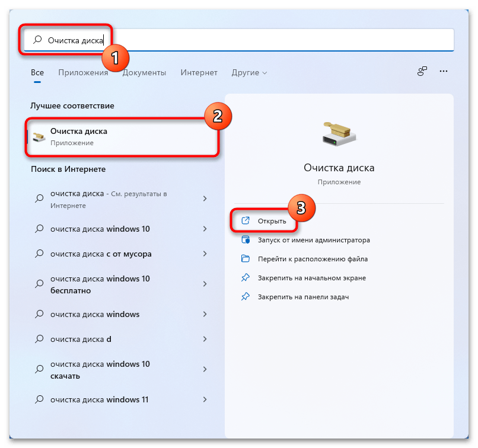Click the small Disk Cleanup icon in best match
The width and height of the screenshot is (478, 448).
[39, 137]
